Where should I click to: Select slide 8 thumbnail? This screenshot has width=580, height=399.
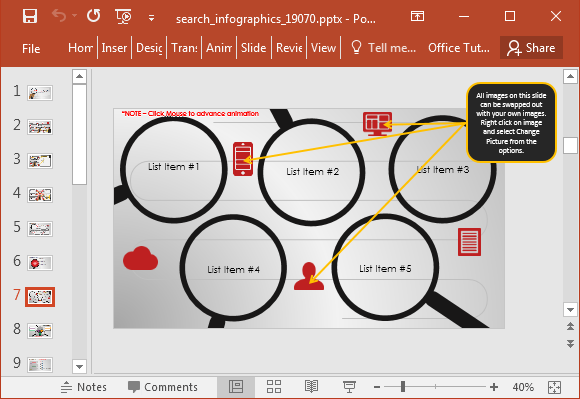pos(40,331)
